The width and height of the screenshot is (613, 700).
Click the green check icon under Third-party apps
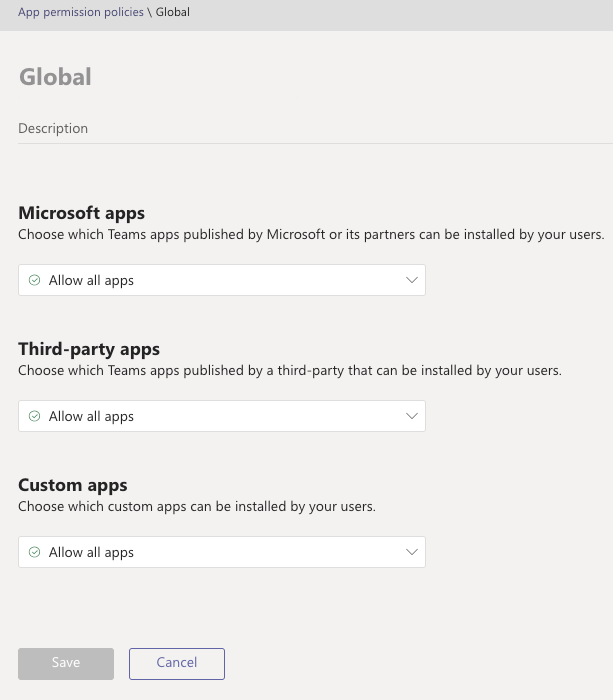pos(35,417)
